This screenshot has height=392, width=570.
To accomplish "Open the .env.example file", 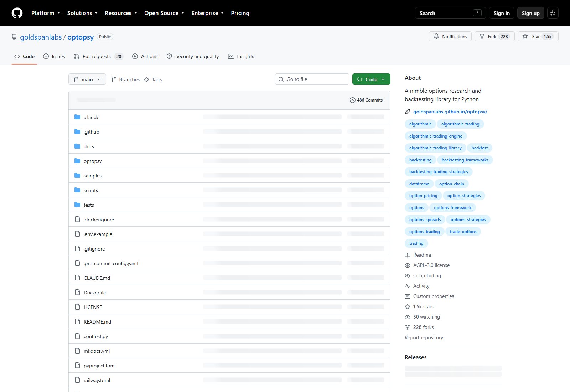I will click(x=98, y=234).
